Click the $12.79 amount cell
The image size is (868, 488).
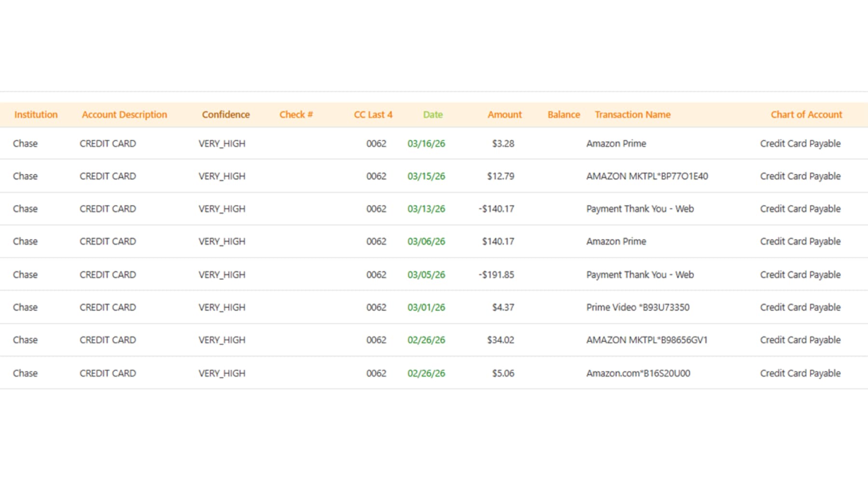pyautogui.click(x=501, y=176)
